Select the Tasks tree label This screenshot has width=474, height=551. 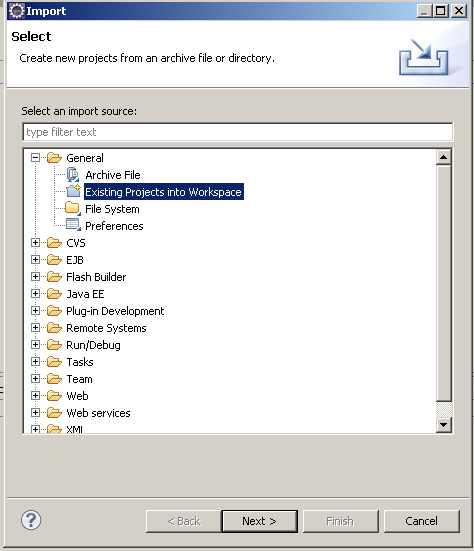pos(80,362)
